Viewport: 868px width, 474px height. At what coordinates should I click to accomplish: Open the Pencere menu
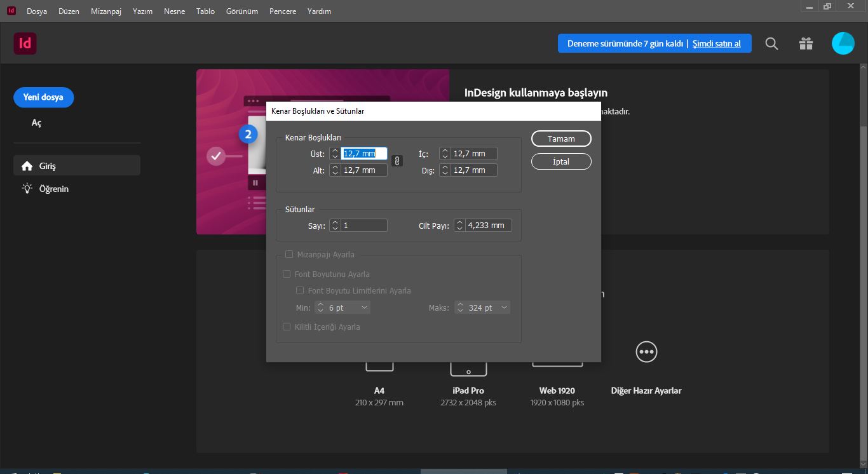(x=283, y=11)
